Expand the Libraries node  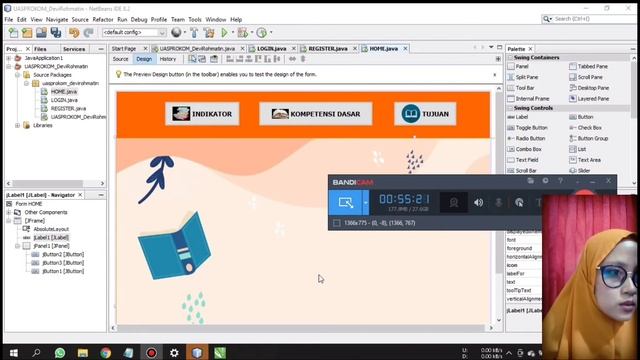pos(18,125)
